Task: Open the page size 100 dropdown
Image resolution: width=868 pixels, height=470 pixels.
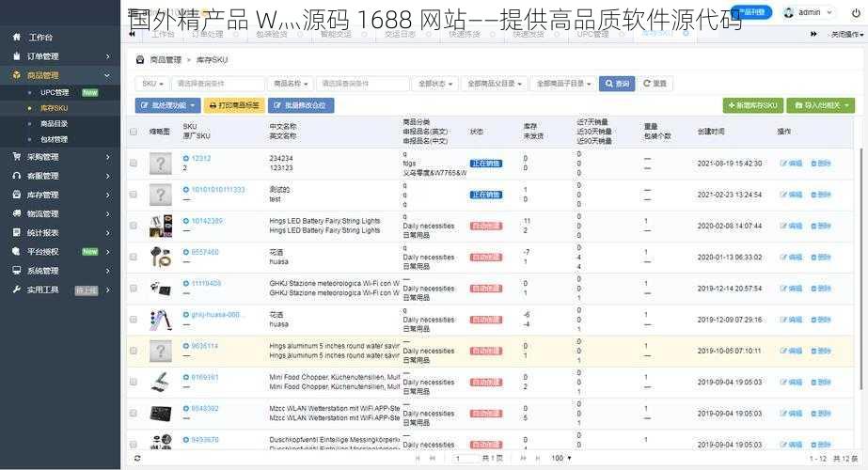Action: 560,459
